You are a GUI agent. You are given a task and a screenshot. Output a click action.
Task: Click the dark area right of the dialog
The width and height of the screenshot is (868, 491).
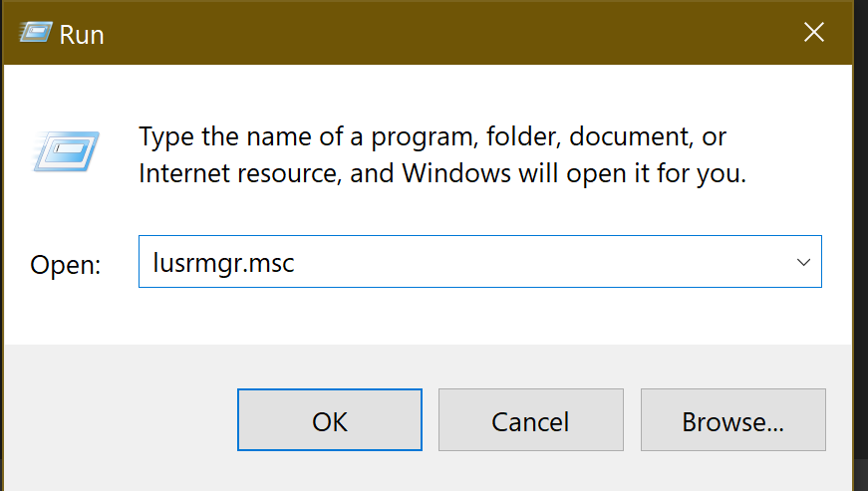pyautogui.click(x=861, y=249)
